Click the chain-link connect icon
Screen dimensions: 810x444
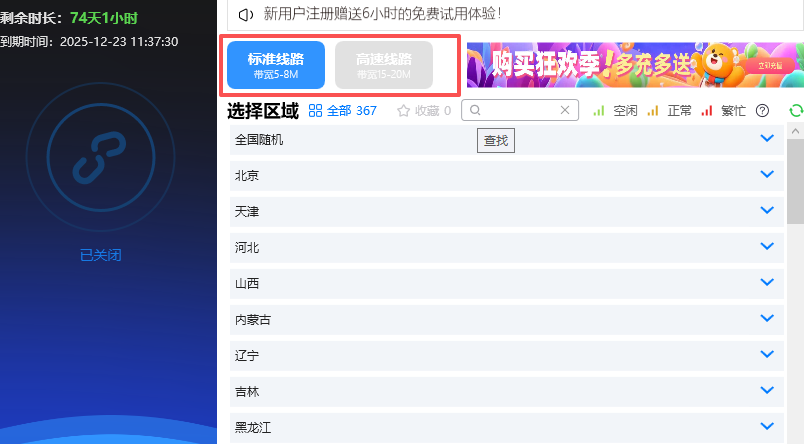100,158
